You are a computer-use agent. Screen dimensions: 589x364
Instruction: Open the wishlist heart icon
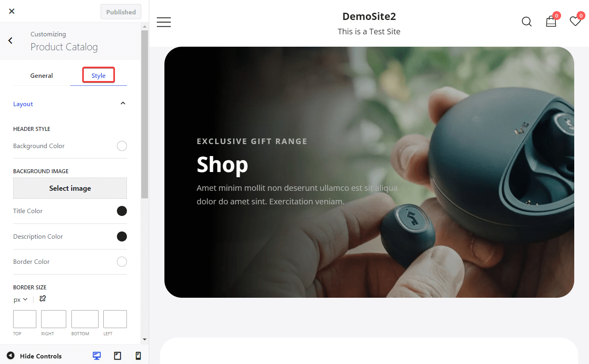575,21
